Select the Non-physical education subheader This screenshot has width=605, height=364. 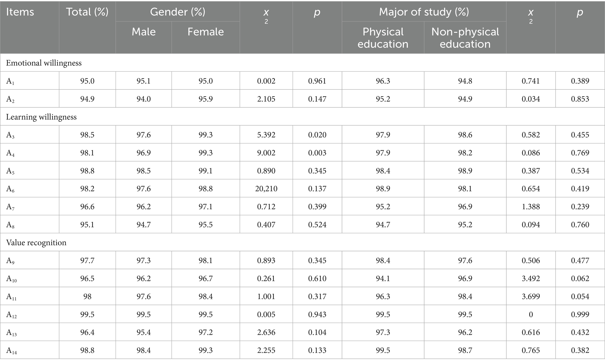pyautogui.click(x=465, y=38)
